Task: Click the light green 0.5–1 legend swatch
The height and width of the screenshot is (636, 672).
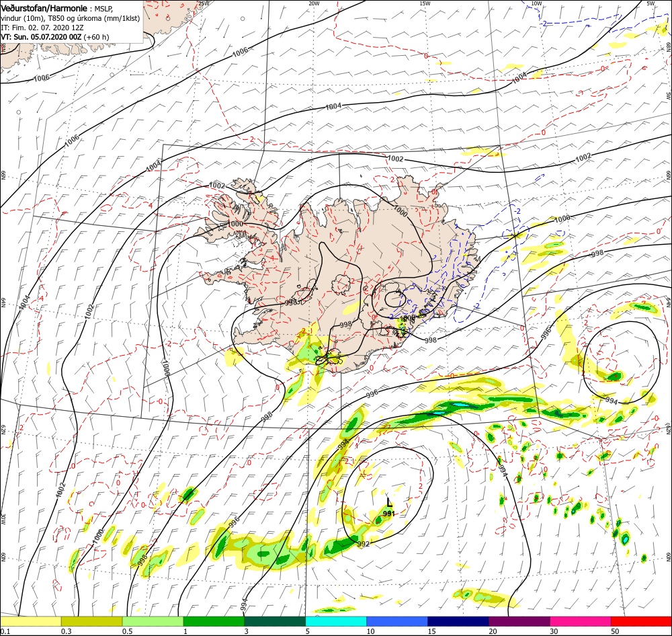Action: click(153, 621)
